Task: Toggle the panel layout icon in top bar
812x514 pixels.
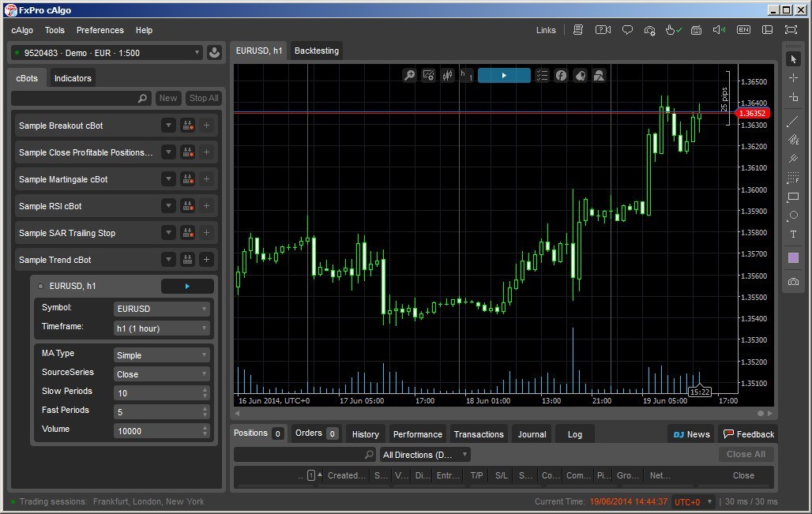Action: 767,30
